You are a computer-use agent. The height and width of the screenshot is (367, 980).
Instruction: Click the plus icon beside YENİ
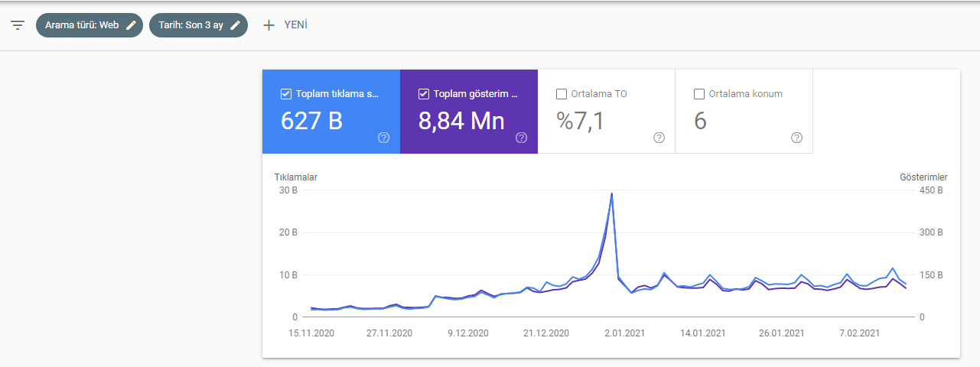point(269,25)
